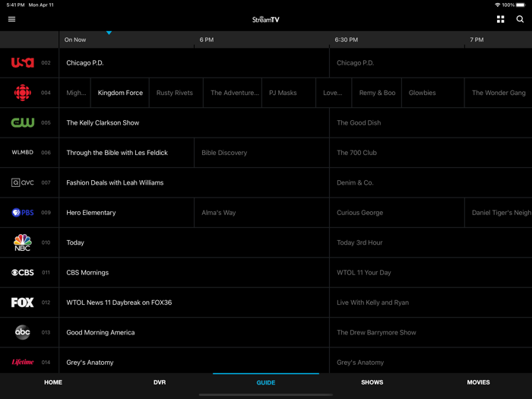This screenshot has height=399, width=532.
Task: Select Remy & Boo program
Action: pyautogui.click(x=377, y=93)
